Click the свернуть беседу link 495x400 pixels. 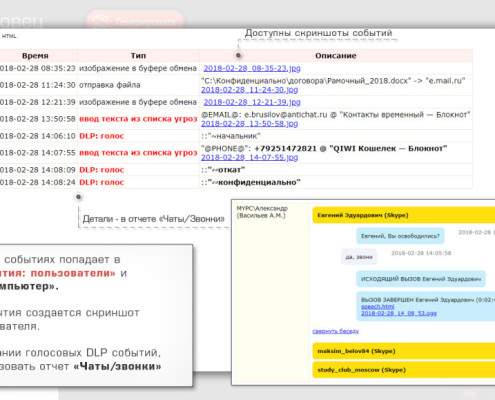point(335,331)
